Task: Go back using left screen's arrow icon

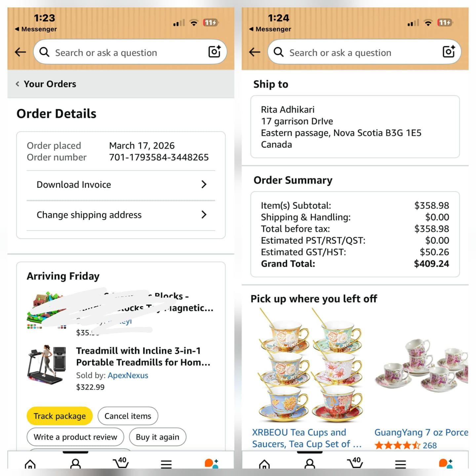Action: (x=20, y=52)
